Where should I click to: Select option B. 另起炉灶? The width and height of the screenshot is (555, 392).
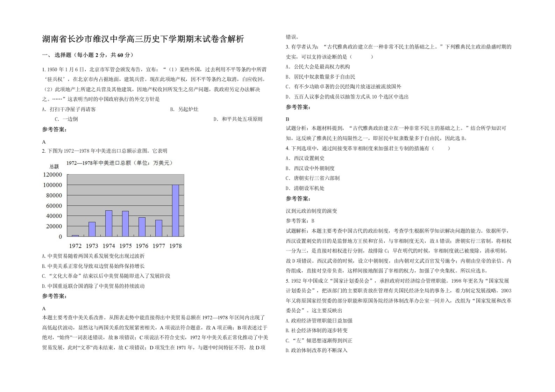(184, 109)
